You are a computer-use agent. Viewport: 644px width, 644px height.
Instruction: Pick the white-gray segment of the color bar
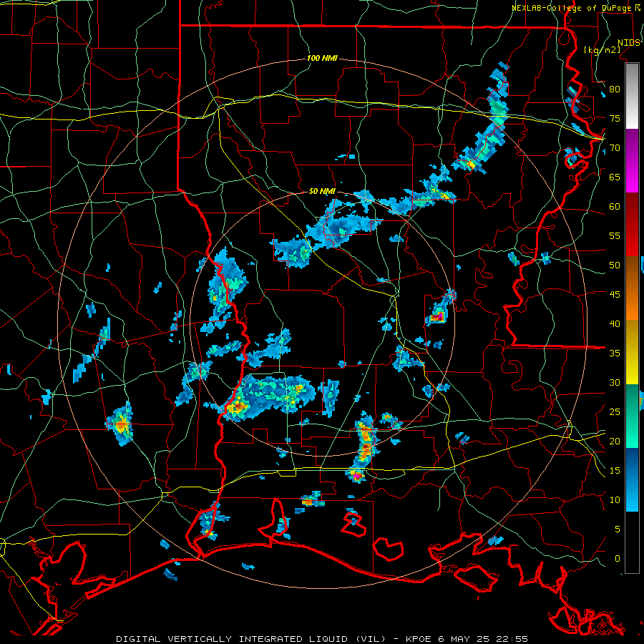(x=632, y=96)
